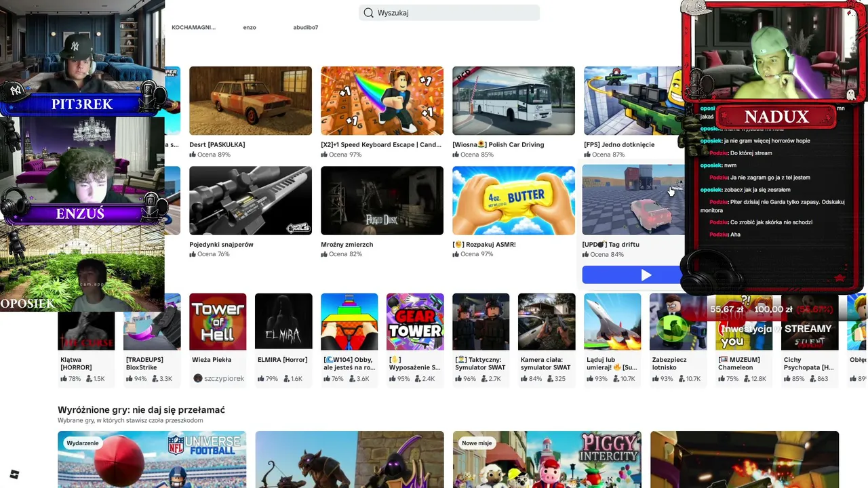Open the Tag driftu car thumbnail
868x488 pixels.
point(633,200)
